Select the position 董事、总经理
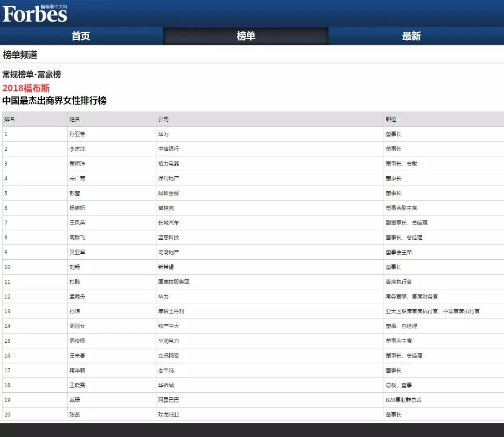 (401, 326)
